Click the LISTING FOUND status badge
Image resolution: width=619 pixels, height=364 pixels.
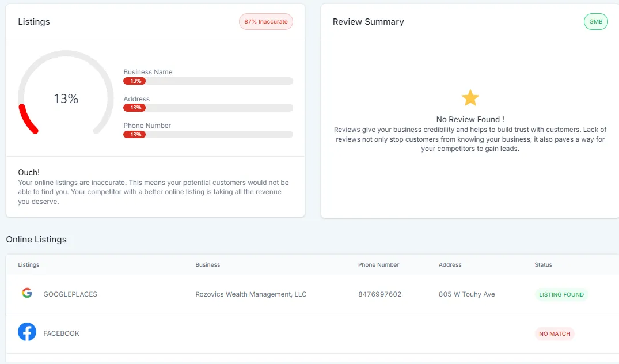pyautogui.click(x=561, y=294)
